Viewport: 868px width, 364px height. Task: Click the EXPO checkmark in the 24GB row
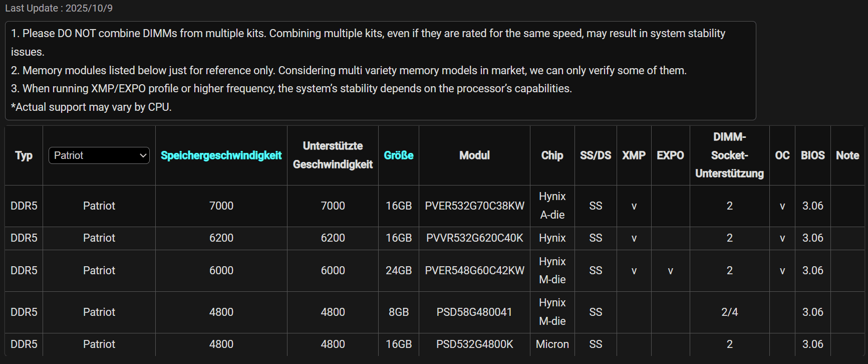(x=670, y=271)
